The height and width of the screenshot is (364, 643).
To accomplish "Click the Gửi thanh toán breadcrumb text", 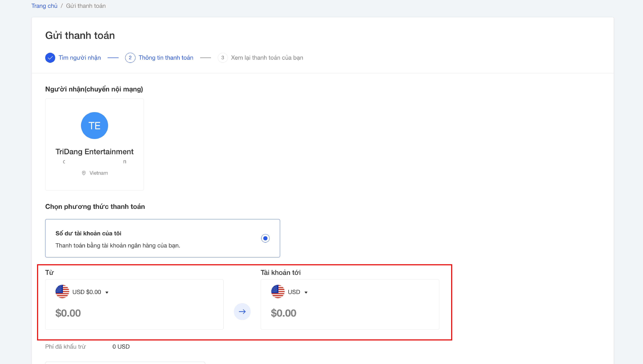I will [86, 6].
